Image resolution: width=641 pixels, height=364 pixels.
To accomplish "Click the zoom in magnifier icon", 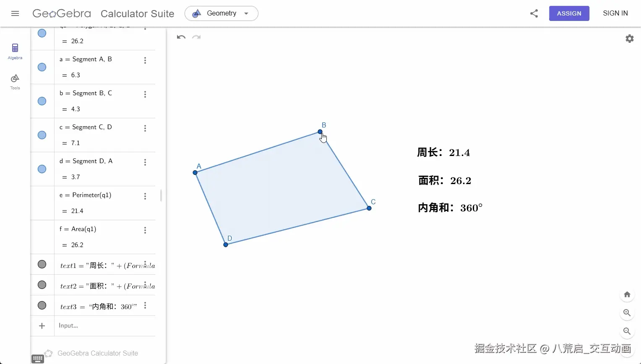I will point(627,313).
